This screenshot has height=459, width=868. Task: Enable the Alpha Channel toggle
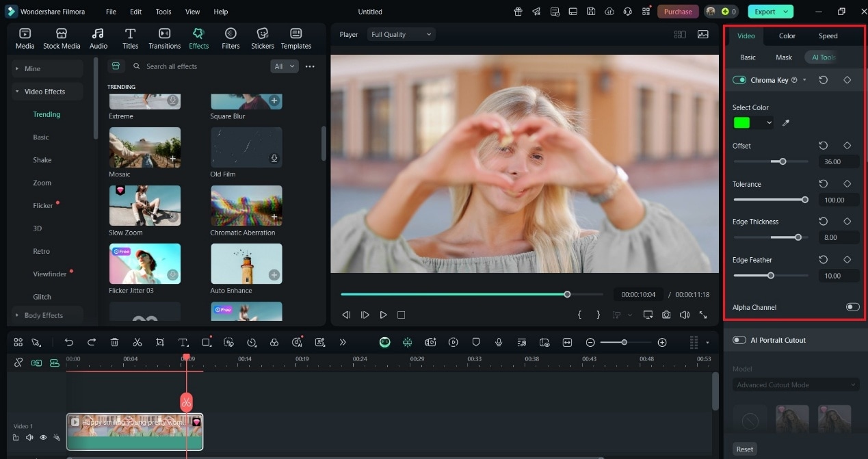(852, 307)
